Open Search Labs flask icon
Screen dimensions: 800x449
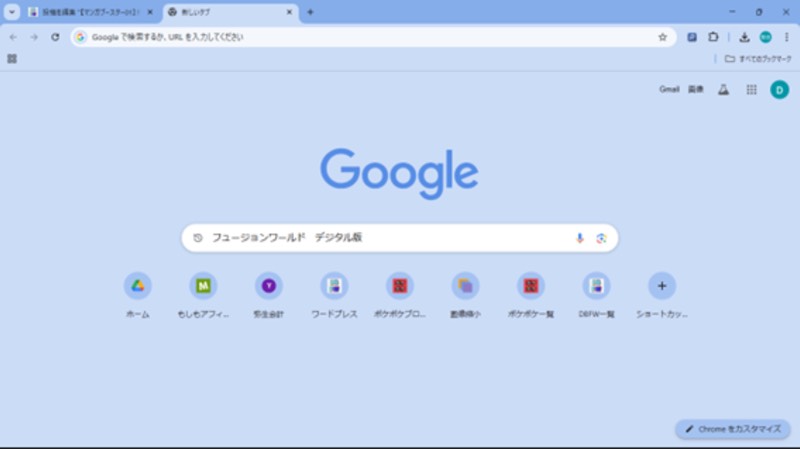723,90
